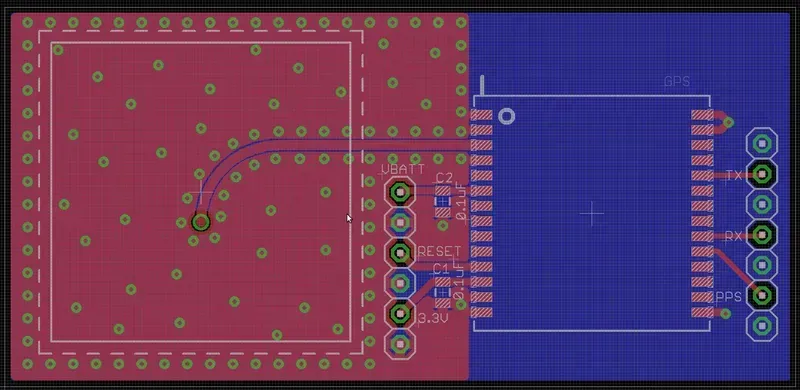The image size is (800, 390).
Task: Click the top pad of capacitor C2
Action: [443, 190]
